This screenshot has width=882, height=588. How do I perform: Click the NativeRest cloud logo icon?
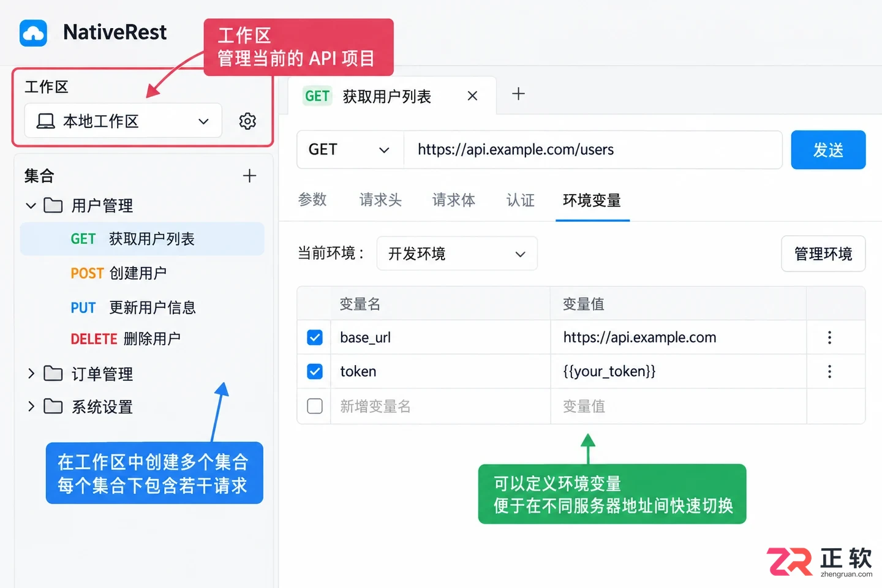(x=33, y=33)
